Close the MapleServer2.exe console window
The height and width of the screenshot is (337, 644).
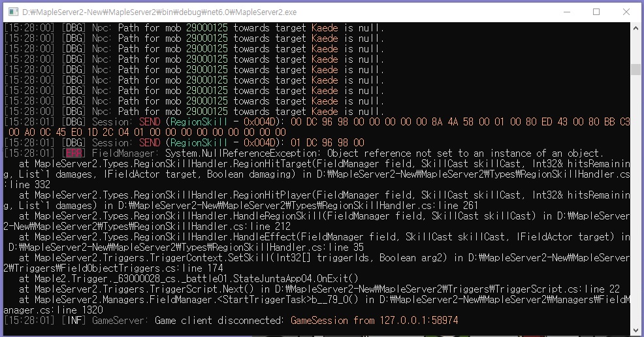click(626, 12)
